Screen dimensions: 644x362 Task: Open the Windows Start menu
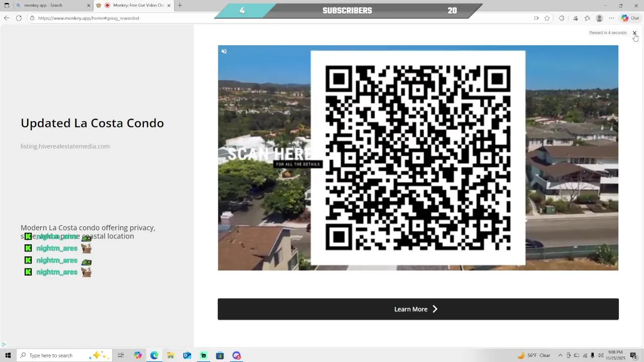click(8, 355)
